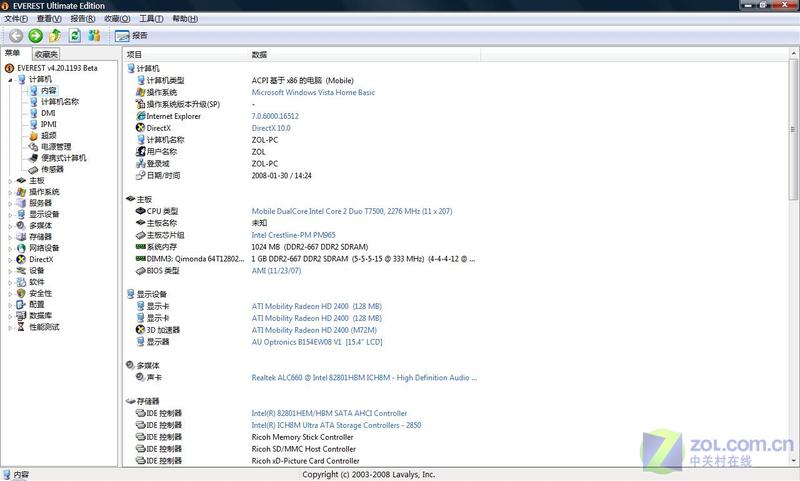Click the 数据 column header
This screenshot has width=800, height=481.
point(364,55)
